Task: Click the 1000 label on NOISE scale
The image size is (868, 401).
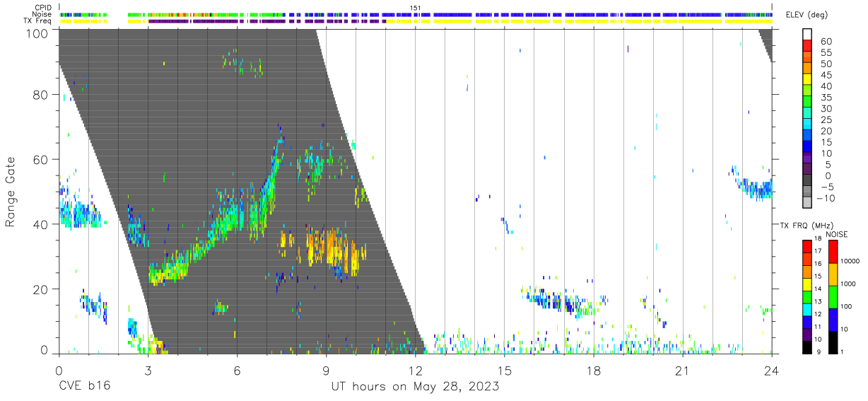Action: [850, 283]
